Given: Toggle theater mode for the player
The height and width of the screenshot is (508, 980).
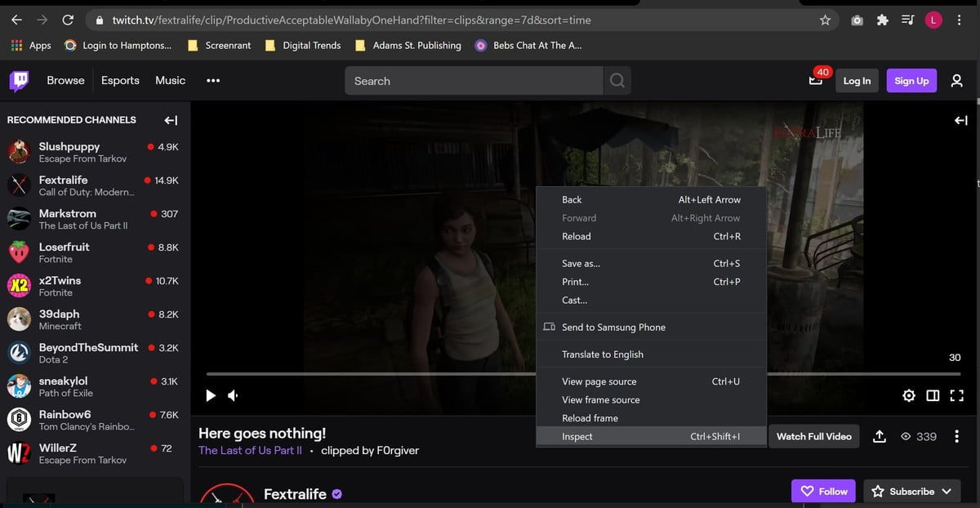Looking at the screenshot, I should (933, 395).
